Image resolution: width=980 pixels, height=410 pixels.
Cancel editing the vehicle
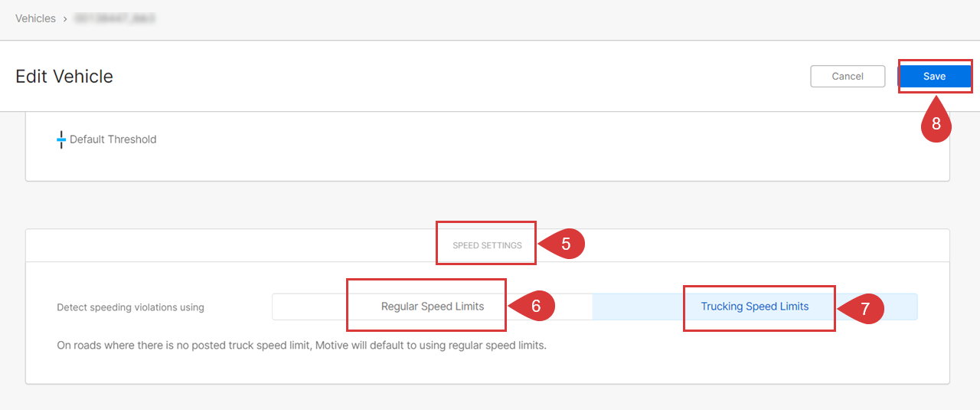coord(848,76)
